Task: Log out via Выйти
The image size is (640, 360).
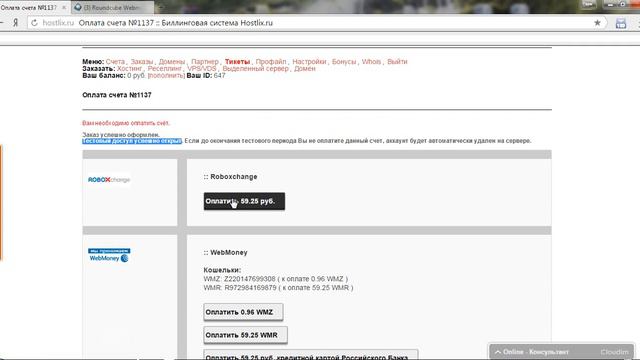Action: [397, 62]
